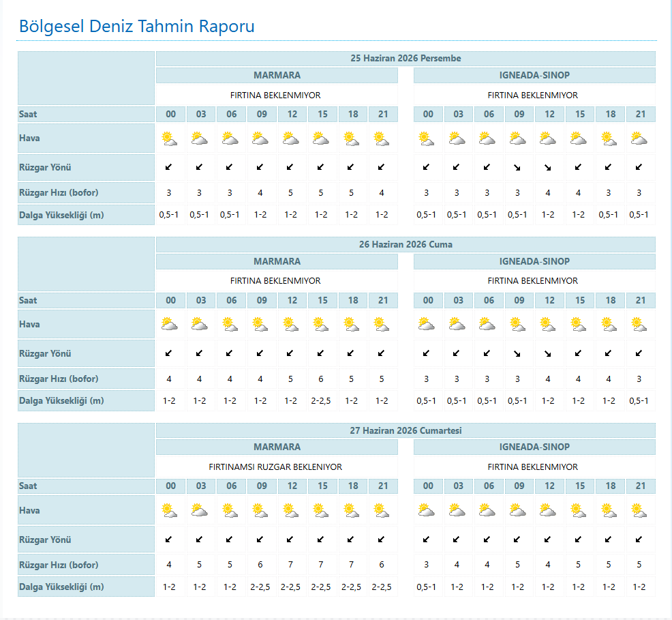Click the 25 Haziran Igneada-Sinop 18 weather icon

click(609, 139)
